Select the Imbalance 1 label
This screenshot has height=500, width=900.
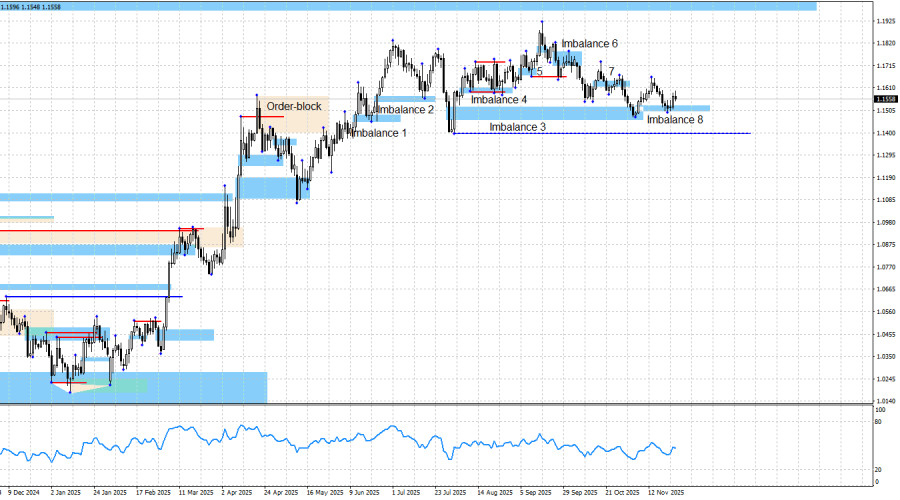(x=379, y=133)
